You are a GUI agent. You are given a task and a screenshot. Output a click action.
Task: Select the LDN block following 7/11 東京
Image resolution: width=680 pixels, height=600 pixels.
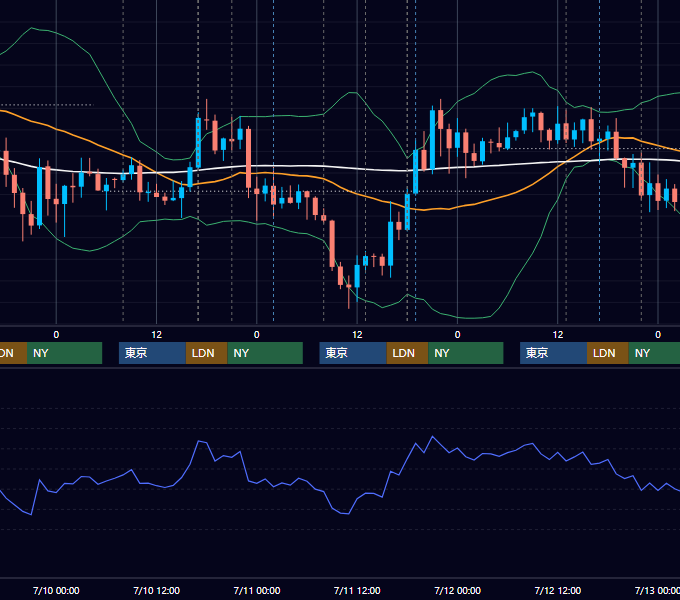(x=407, y=353)
